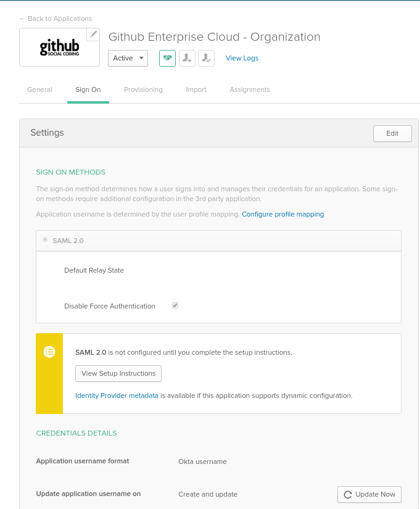The height and width of the screenshot is (509, 420).
Task: Click View Setup Instructions button
Action: point(118,373)
